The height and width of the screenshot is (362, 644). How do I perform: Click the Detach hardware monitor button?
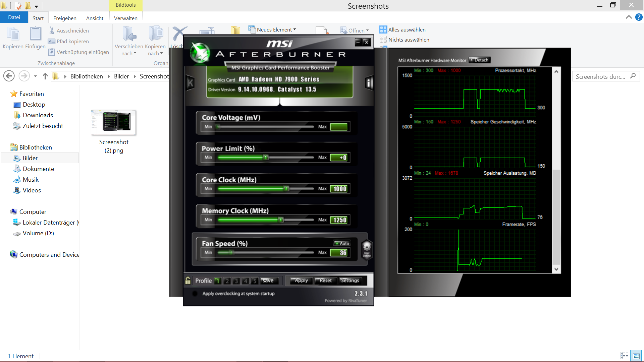pyautogui.click(x=480, y=60)
